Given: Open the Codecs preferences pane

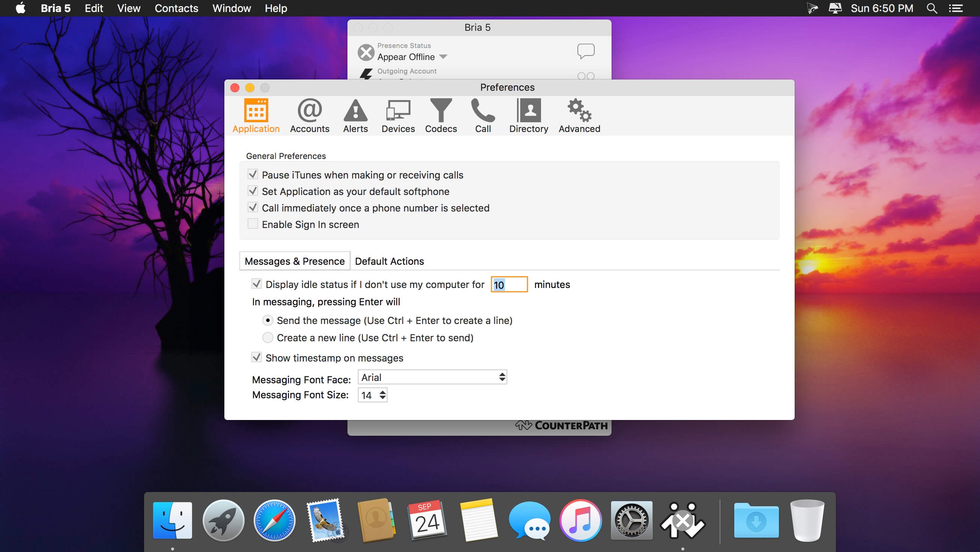Looking at the screenshot, I should coord(441,116).
